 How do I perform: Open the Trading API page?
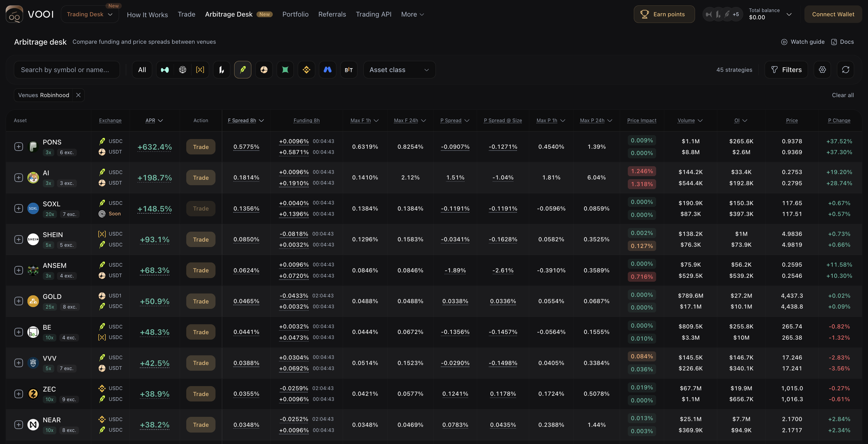(373, 14)
